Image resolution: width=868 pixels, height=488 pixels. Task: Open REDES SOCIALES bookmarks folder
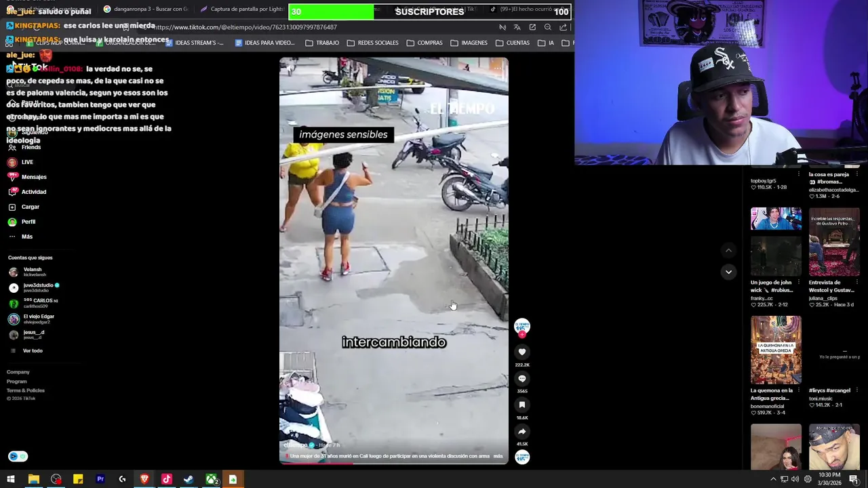[372, 43]
